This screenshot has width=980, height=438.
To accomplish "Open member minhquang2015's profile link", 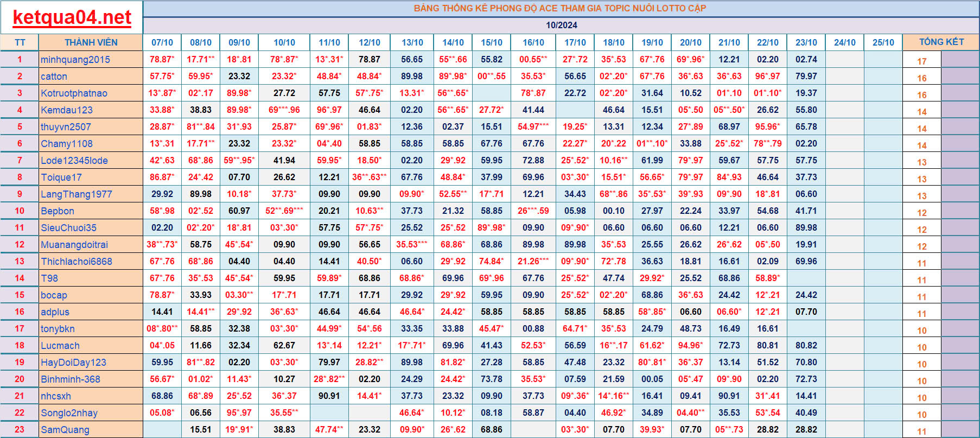I will point(75,60).
